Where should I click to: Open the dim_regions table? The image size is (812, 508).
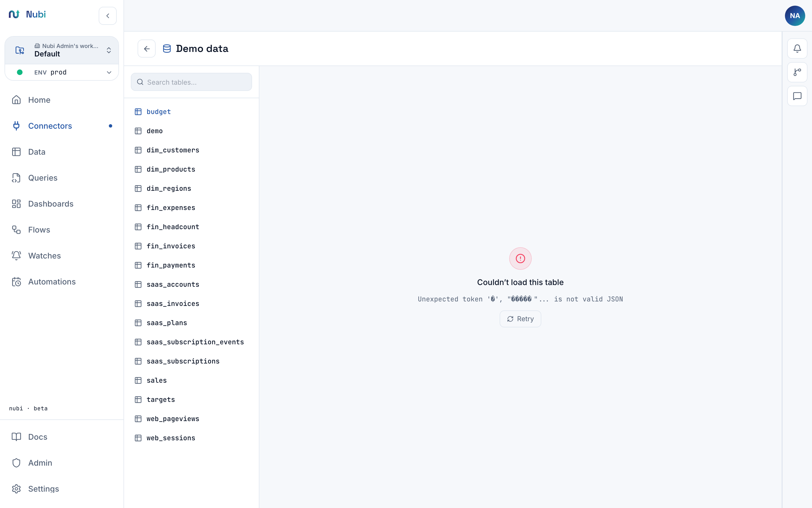(x=191, y=188)
